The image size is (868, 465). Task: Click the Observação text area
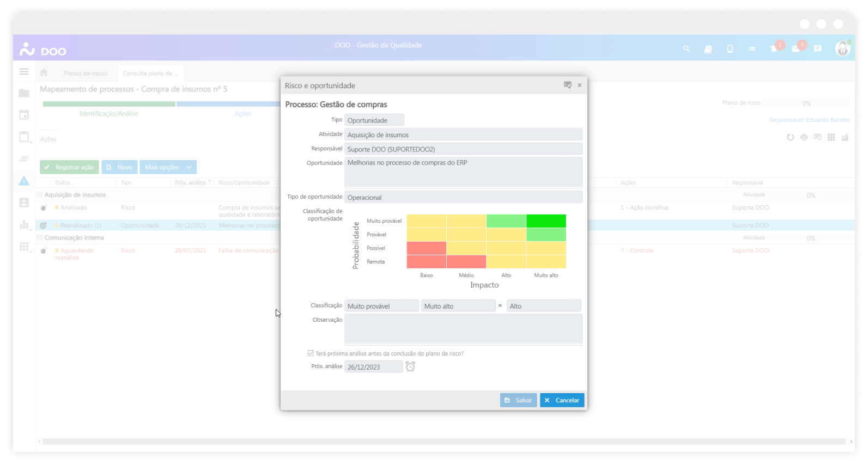click(x=463, y=329)
